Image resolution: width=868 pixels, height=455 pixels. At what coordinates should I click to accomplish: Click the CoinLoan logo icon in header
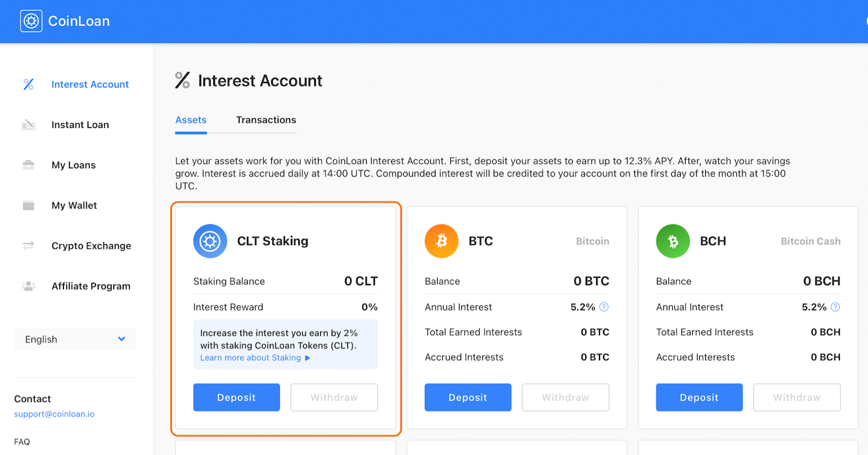point(31,21)
